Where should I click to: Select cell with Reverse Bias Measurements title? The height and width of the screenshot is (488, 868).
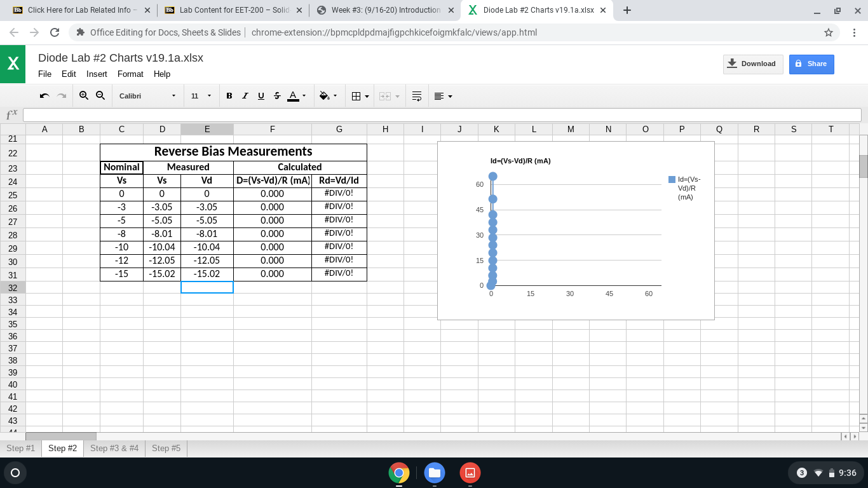pos(233,151)
